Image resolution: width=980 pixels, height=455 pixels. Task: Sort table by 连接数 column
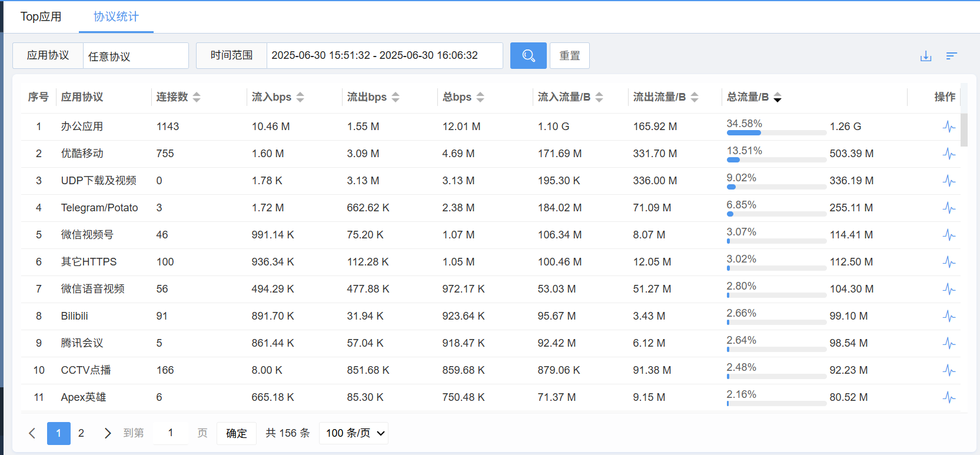[197, 97]
